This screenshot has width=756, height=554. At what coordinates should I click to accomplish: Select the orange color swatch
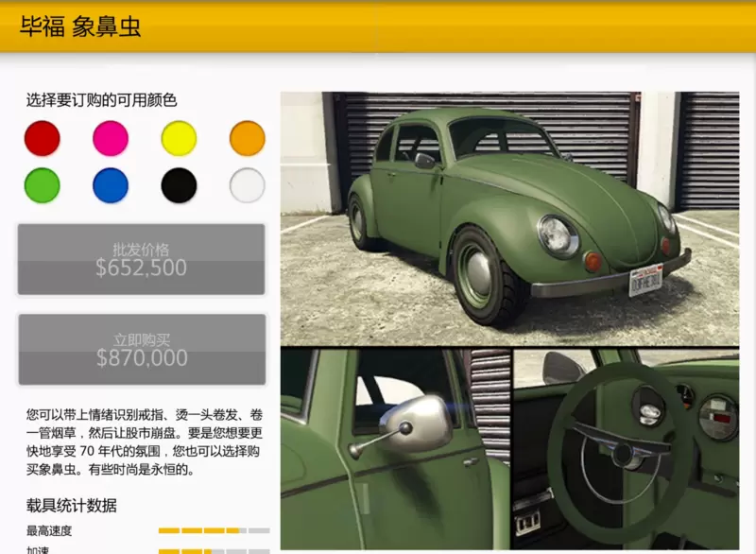point(248,138)
